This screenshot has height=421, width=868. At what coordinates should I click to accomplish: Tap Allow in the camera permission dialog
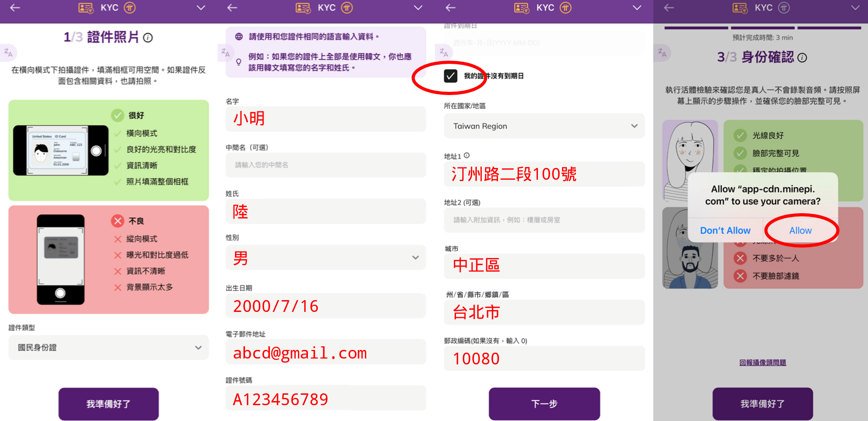(801, 230)
